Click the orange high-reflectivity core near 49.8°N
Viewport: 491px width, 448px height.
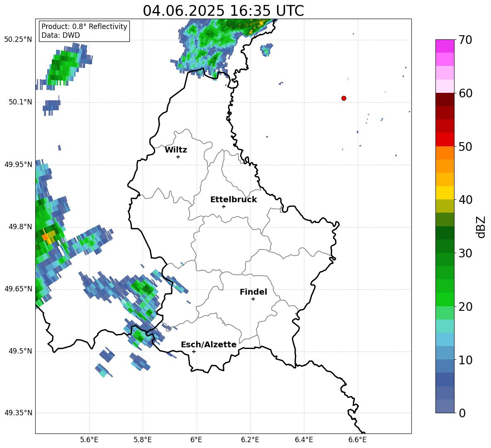click(x=46, y=237)
